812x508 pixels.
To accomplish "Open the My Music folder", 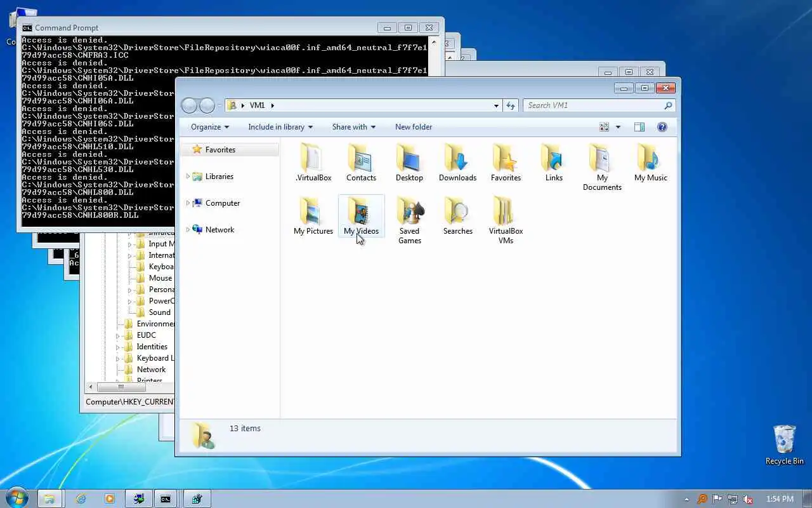I will coord(650,163).
